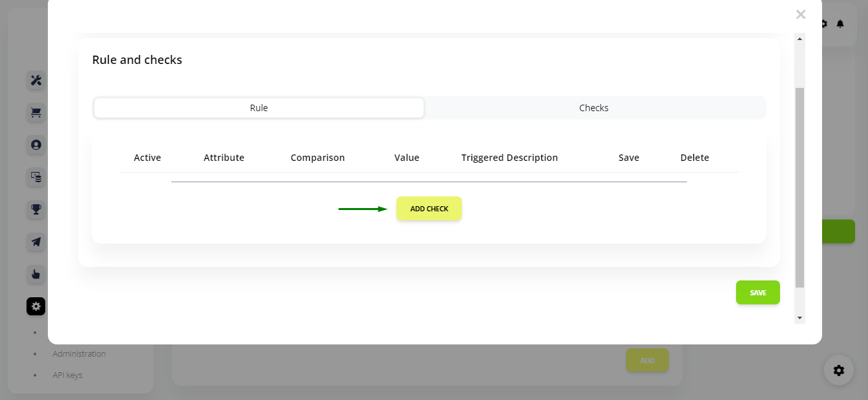Click the modal scrollbar down arrow

(x=800, y=318)
